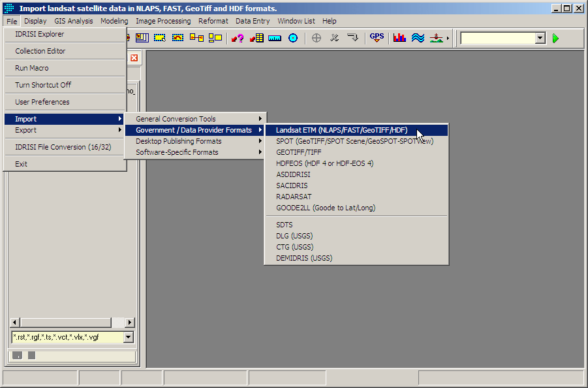Click the feature properties table icon
Screen dimensions: 588x388
tap(256, 38)
